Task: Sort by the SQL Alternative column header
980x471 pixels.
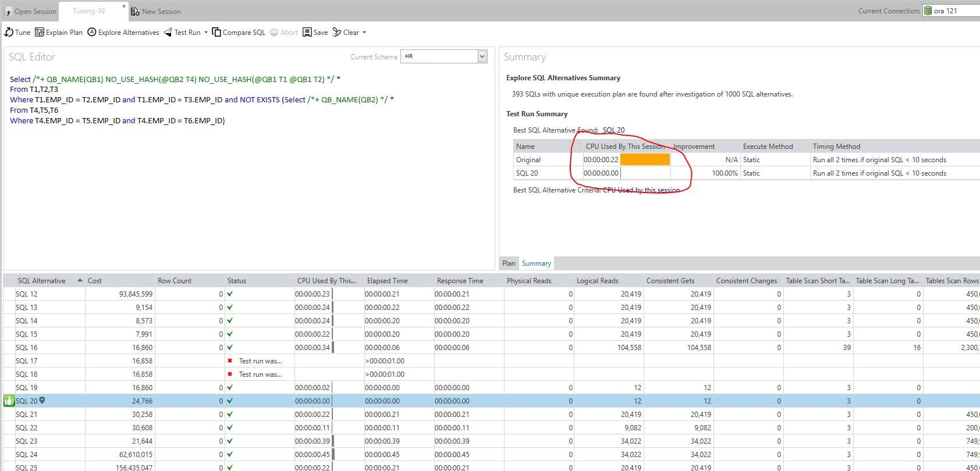Action: 42,281
